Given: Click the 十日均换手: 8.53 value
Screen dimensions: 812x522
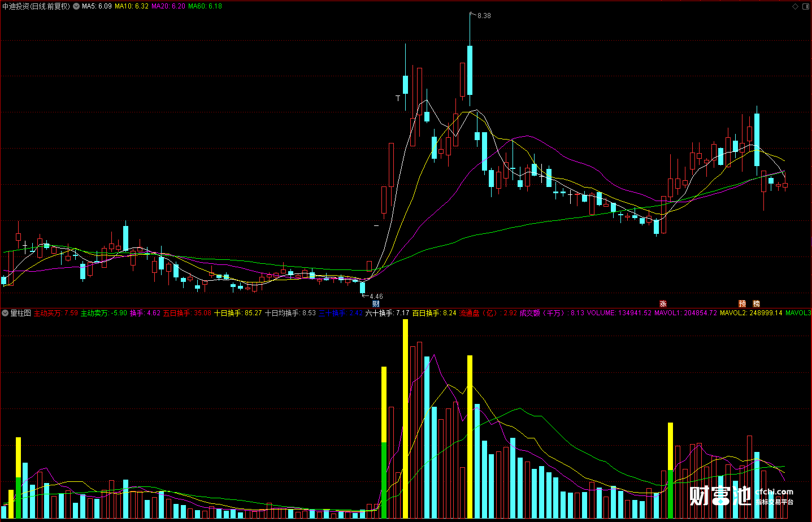Looking at the screenshot, I should [290, 313].
